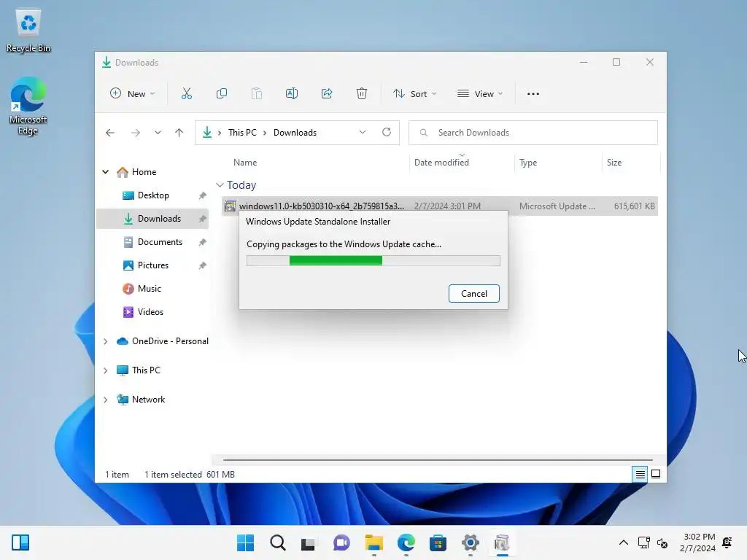The image size is (747, 560).
Task: Switch to large thumbnails view icon
Action: tap(656, 474)
